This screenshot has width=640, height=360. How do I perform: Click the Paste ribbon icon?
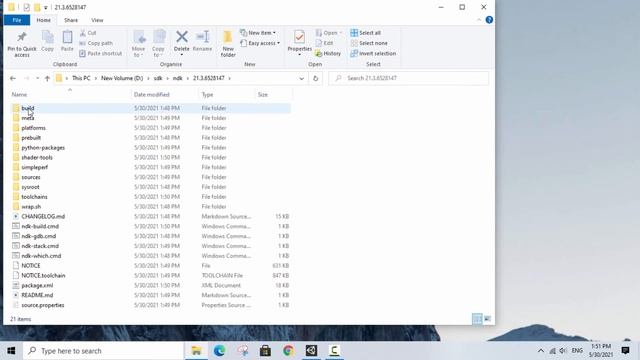coord(67,37)
